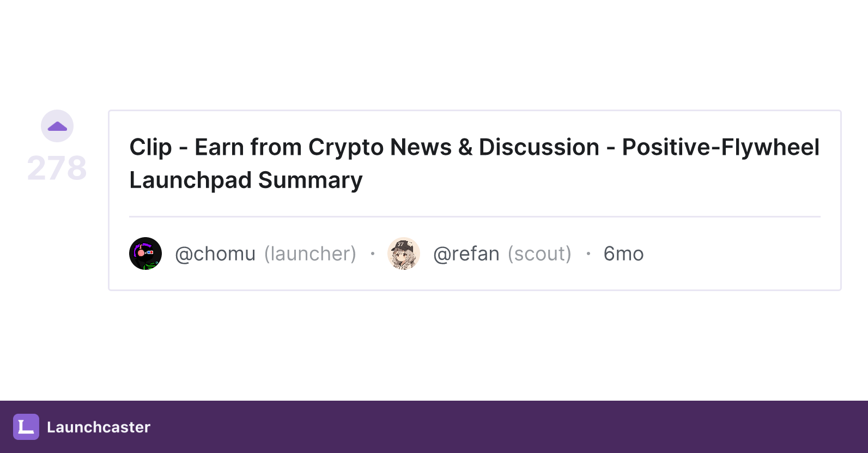Visit the @chomu profile link
Image resolution: width=868 pixels, height=453 pixels.
click(x=215, y=254)
